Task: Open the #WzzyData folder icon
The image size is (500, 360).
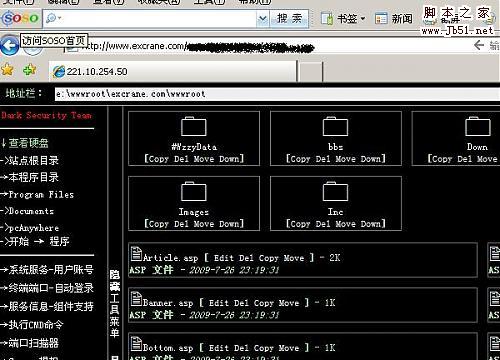Action: (x=194, y=127)
